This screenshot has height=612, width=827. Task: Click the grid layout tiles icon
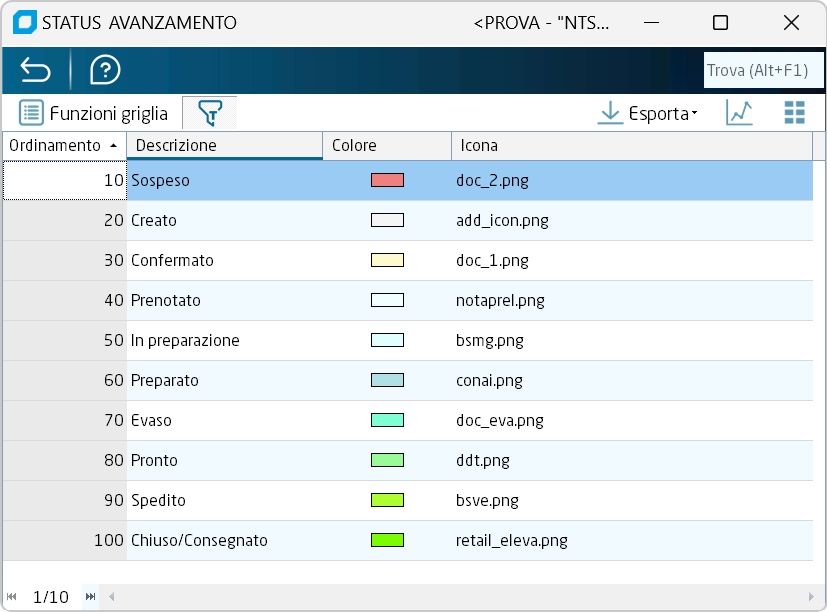click(x=794, y=113)
